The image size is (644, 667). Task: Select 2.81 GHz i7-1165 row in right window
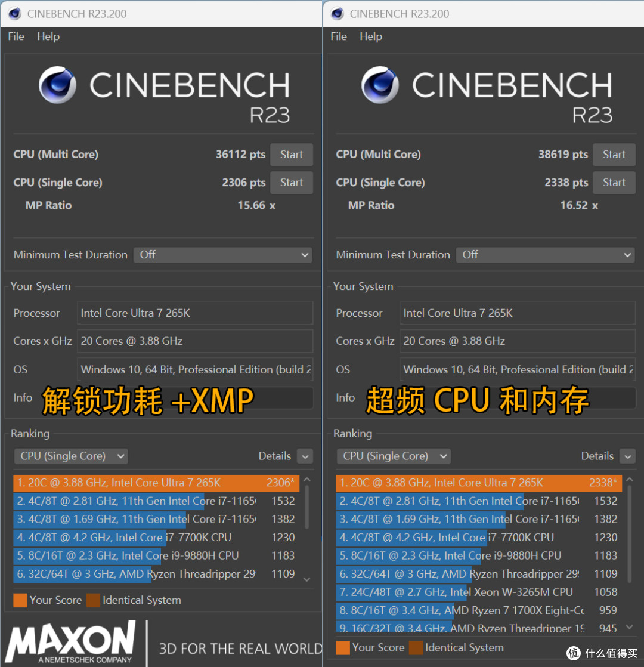point(479,501)
